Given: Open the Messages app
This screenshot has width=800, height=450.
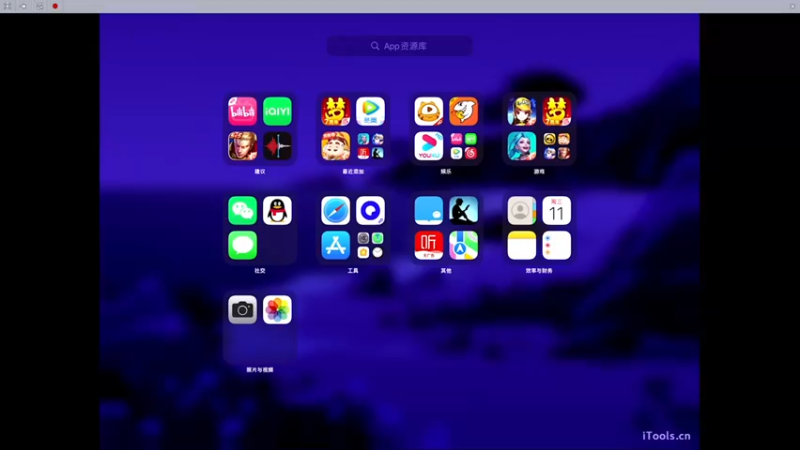Looking at the screenshot, I should click(x=242, y=245).
